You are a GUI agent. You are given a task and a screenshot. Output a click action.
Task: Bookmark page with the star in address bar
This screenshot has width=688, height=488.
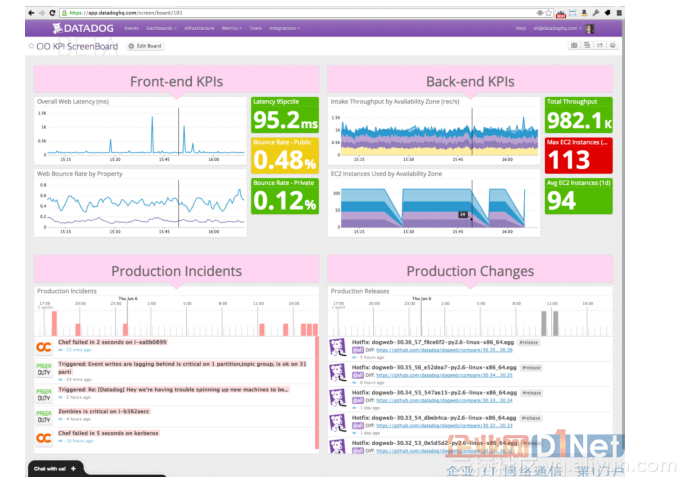(x=548, y=13)
